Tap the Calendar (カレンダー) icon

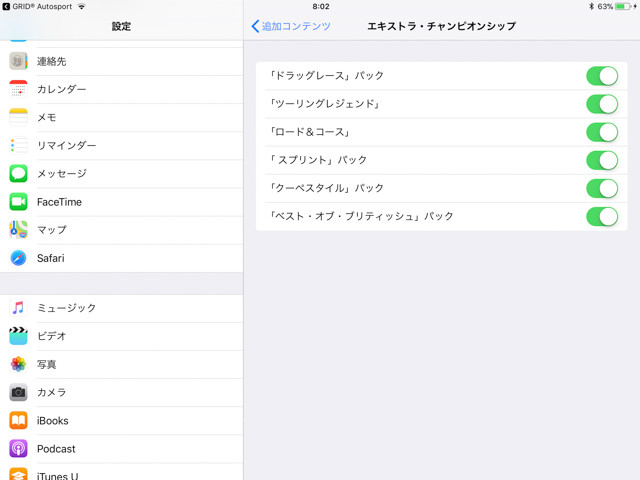coord(18,89)
